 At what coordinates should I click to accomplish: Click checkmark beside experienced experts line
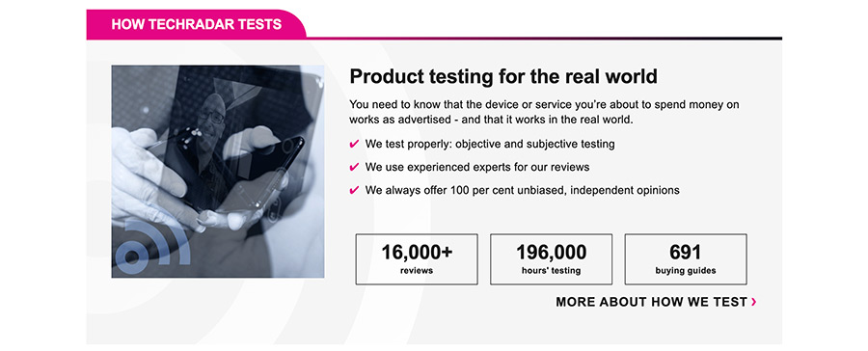(355, 167)
